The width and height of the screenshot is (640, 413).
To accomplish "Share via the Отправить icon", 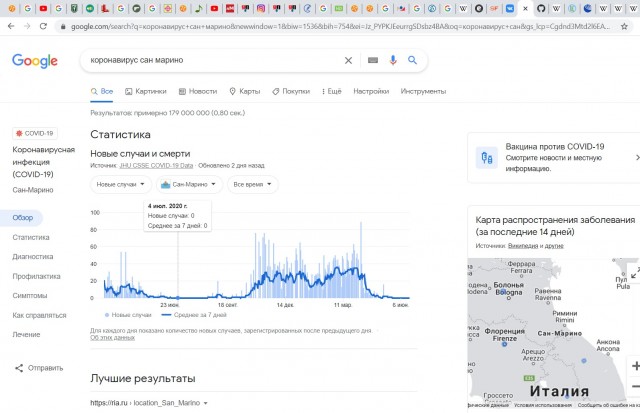I will click(x=19, y=368).
